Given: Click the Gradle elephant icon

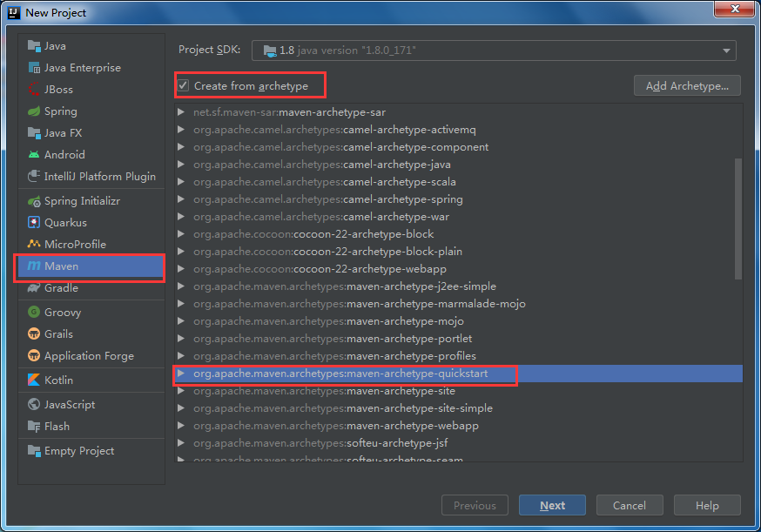Looking at the screenshot, I should pyautogui.click(x=34, y=288).
